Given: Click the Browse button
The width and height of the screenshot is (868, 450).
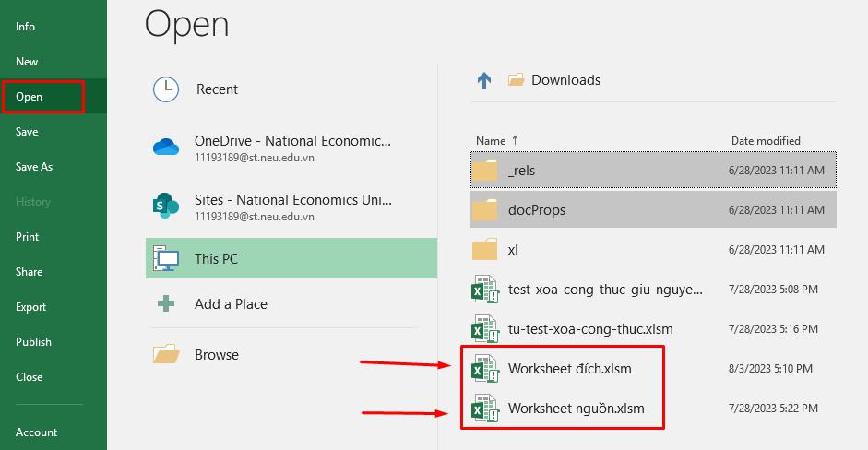Looking at the screenshot, I should coord(291,354).
